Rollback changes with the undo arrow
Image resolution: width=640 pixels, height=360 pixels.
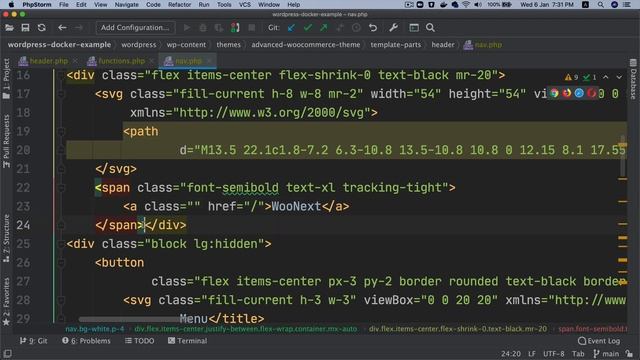tap(373, 28)
